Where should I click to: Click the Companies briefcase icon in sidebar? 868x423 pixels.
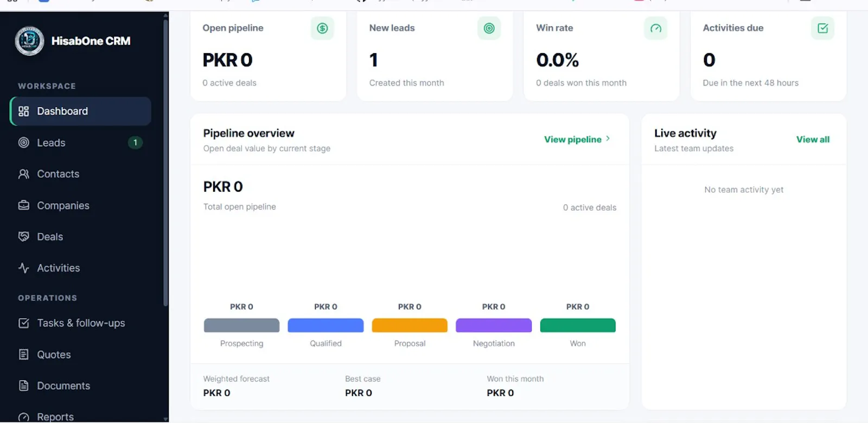(23, 205)
